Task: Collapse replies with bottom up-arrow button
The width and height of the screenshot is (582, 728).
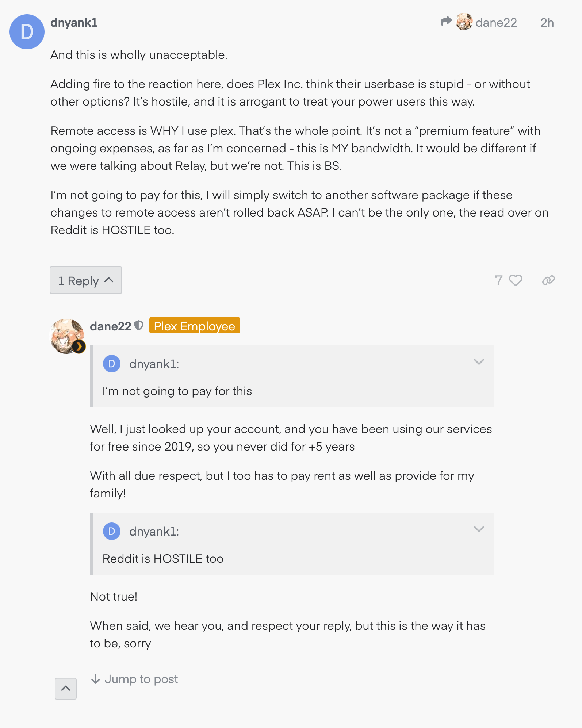Action: click(66, 689)
